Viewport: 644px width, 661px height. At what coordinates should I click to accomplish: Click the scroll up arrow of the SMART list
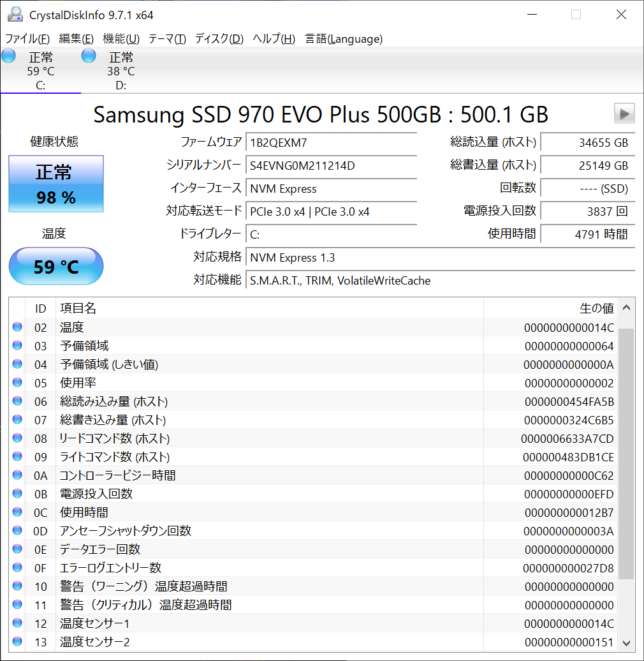coord(626,308)
